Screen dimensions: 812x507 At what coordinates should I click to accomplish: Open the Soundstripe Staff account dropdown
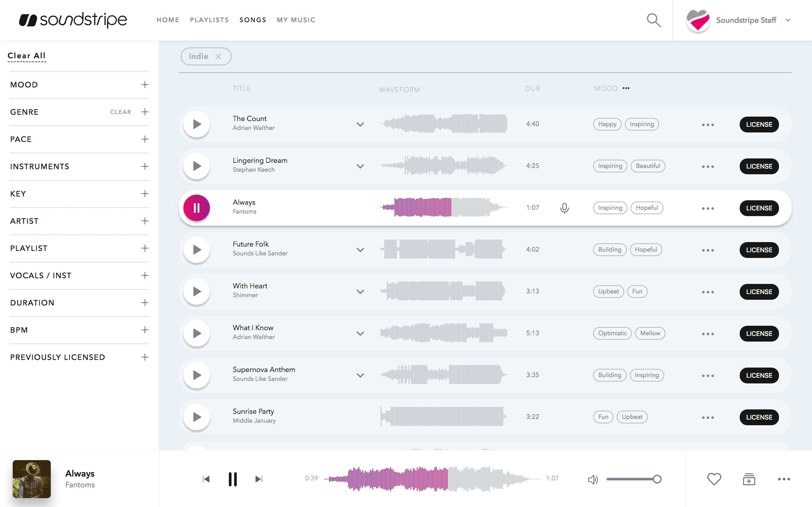click(788, 20)
